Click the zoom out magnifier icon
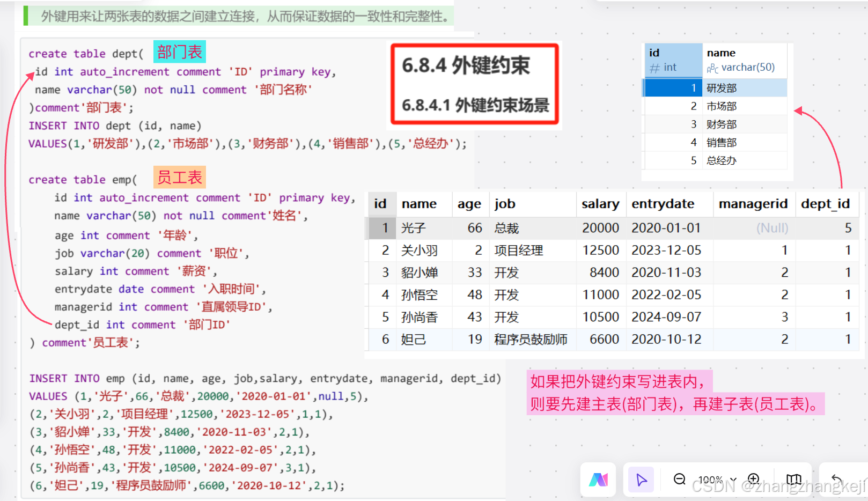This screenshot has height=501, width=868. (x=679, y=480)
